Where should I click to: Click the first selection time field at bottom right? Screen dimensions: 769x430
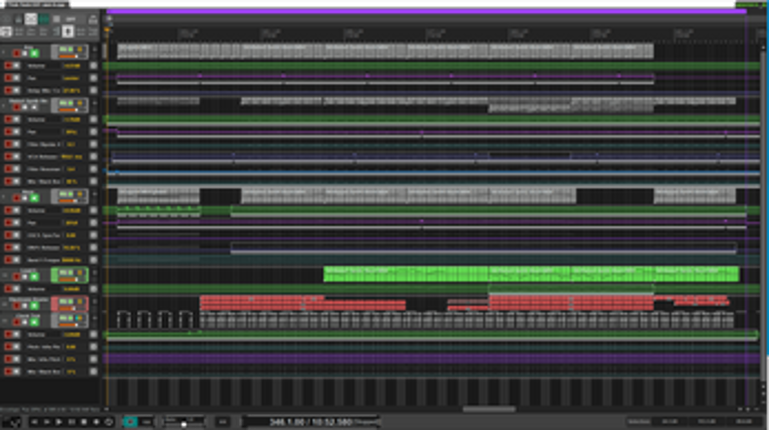[669, 421]
